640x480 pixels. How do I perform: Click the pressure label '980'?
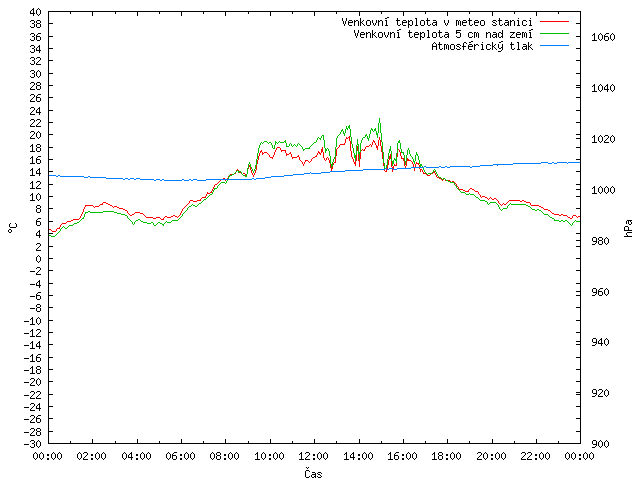pyautogui.click(x=600, y=241)
